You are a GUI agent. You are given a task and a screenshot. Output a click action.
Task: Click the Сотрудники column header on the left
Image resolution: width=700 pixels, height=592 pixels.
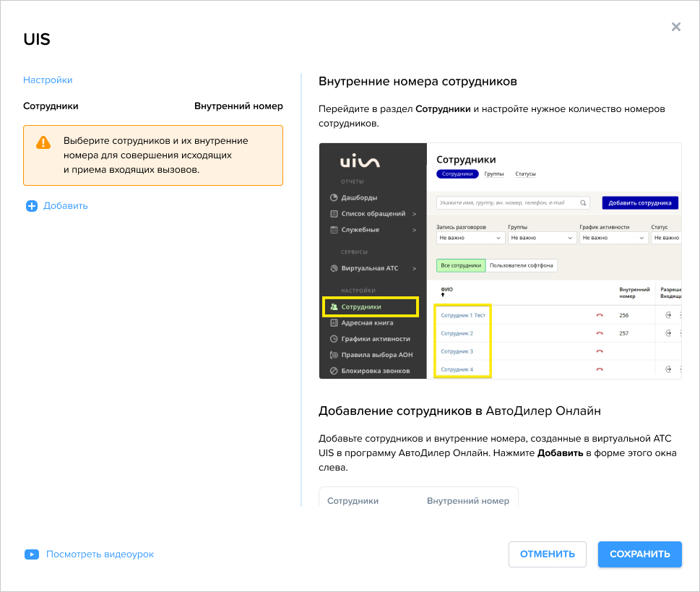[x=51, y=106]
